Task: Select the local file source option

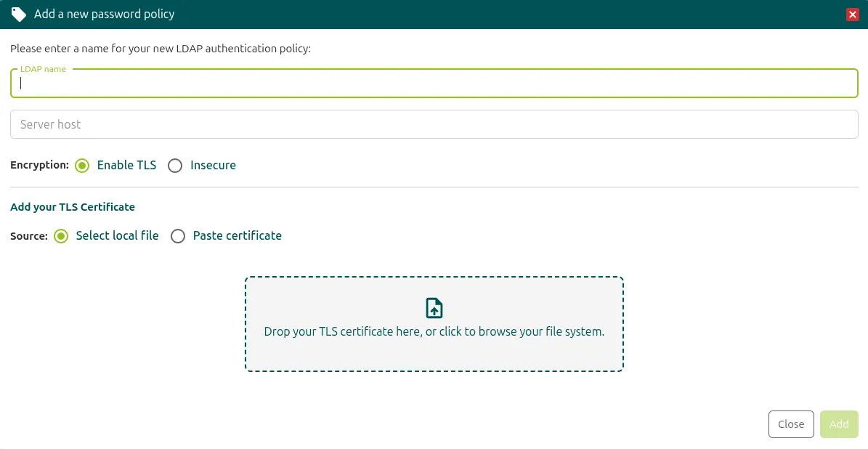Action: pyautogui.click(x=61, y=236)
